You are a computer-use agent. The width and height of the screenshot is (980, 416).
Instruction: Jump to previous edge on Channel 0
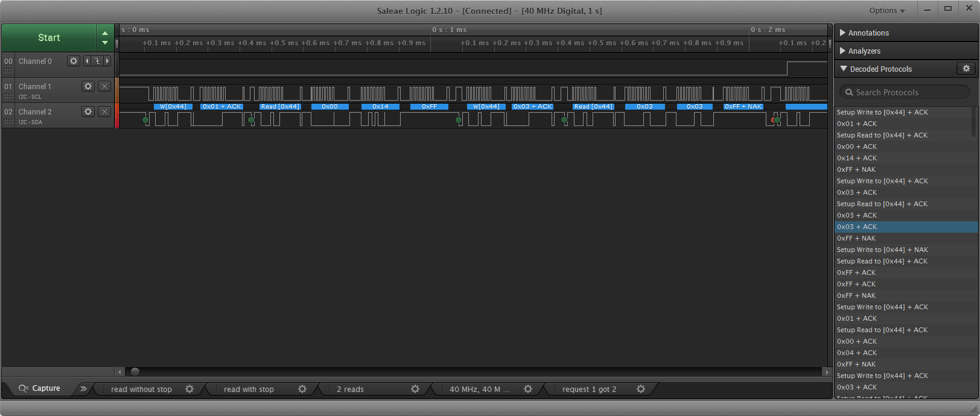[87, 61]
